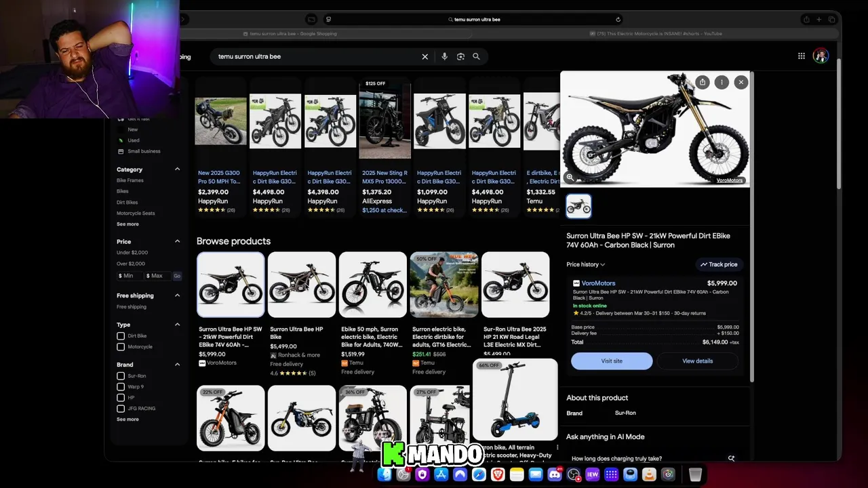Collapse the Brand filter section
Image resolution: width=868 pixels, height=488 pixels.
[178, 365]
